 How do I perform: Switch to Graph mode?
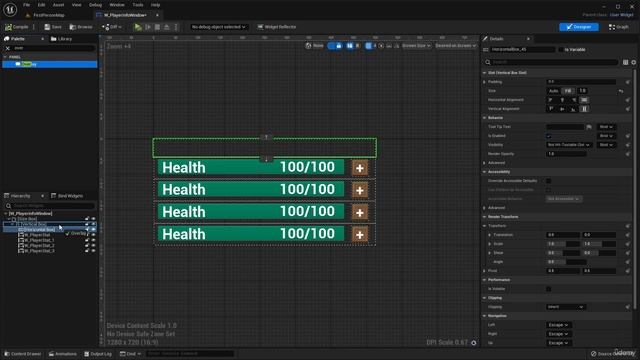pyautogui.click(x=618, y=27)
